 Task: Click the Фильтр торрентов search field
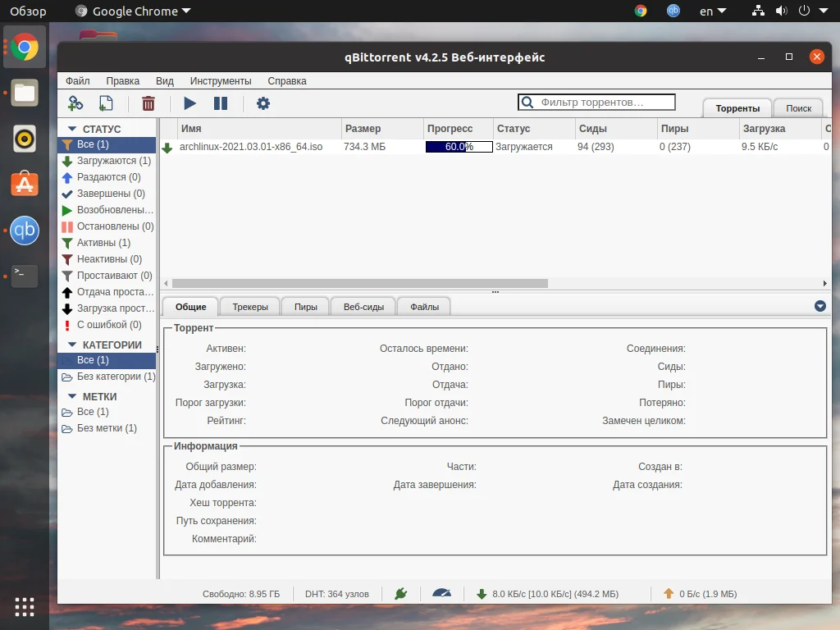pos(604,103)
